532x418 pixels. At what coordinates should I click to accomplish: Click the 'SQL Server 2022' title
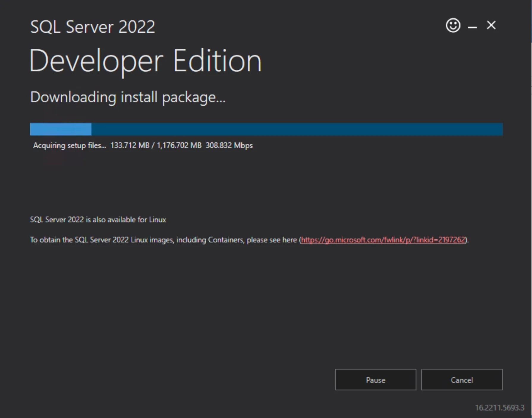pyautogui.click(x=93, y=27)
